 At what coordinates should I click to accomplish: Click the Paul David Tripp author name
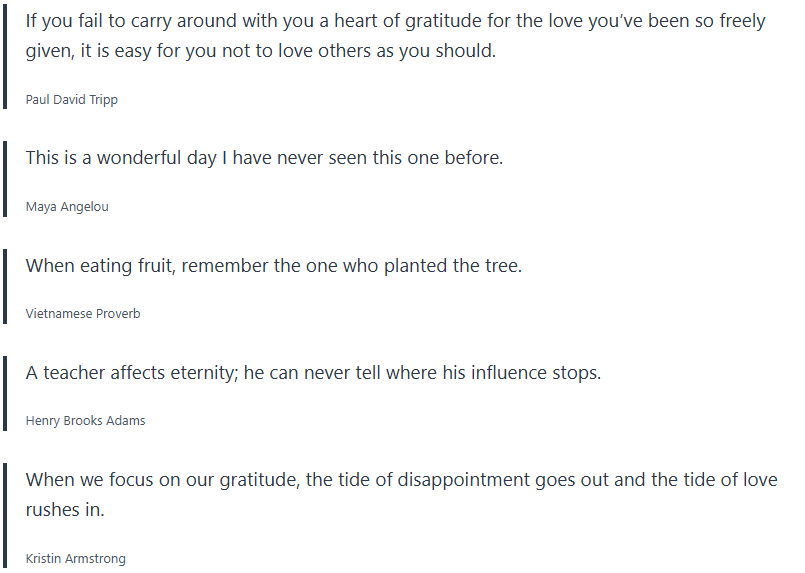click(71, 100)
